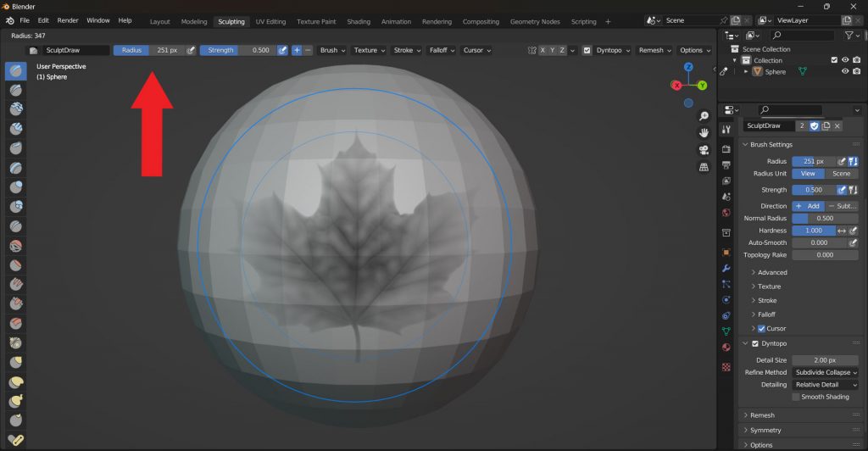This screenshot has width=868, height=451.
Task: Click the header Radius slider field
Action: coord(149,50)
